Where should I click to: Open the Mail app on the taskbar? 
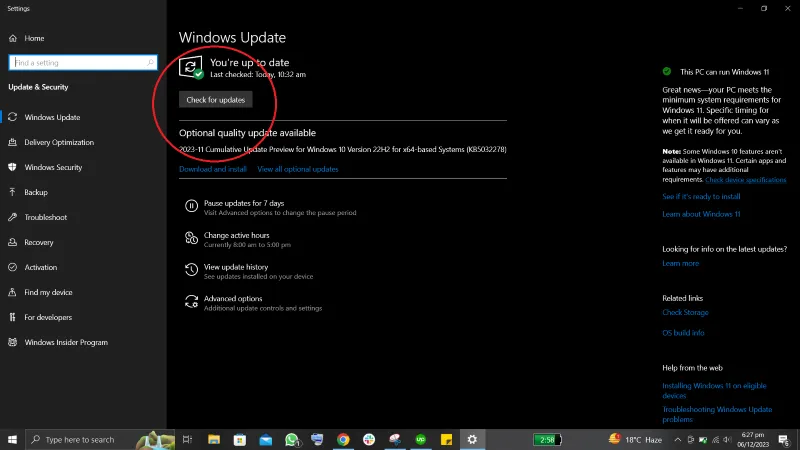(266, 439)
